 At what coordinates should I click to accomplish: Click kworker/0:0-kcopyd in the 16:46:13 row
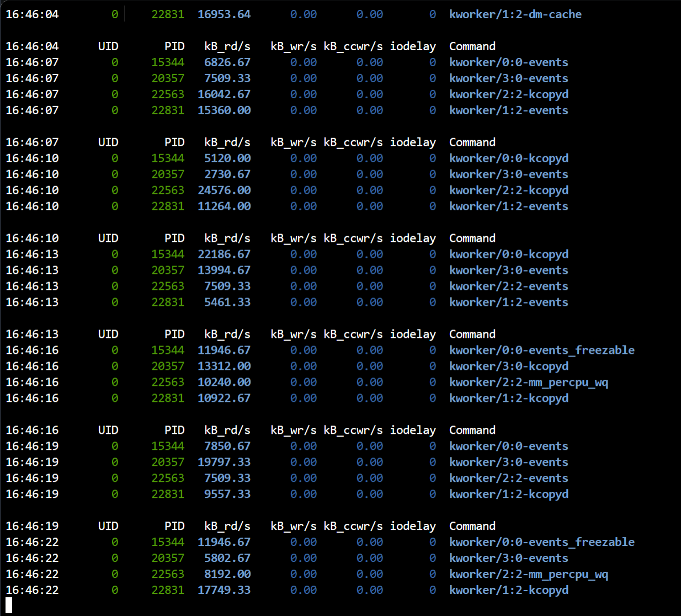[x=509, y=254]
